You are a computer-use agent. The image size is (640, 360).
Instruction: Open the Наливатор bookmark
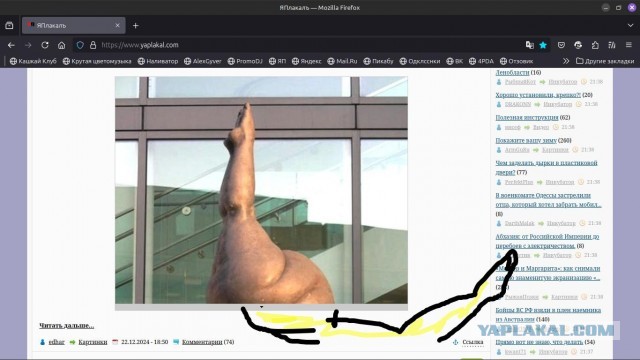[158, 61]
